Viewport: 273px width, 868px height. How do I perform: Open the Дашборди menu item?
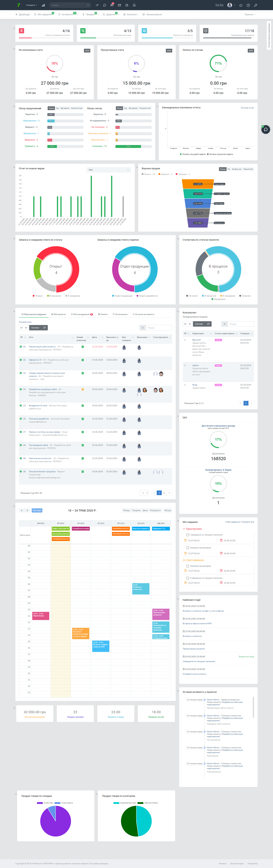pyautogui.click(x=23, y=15)
